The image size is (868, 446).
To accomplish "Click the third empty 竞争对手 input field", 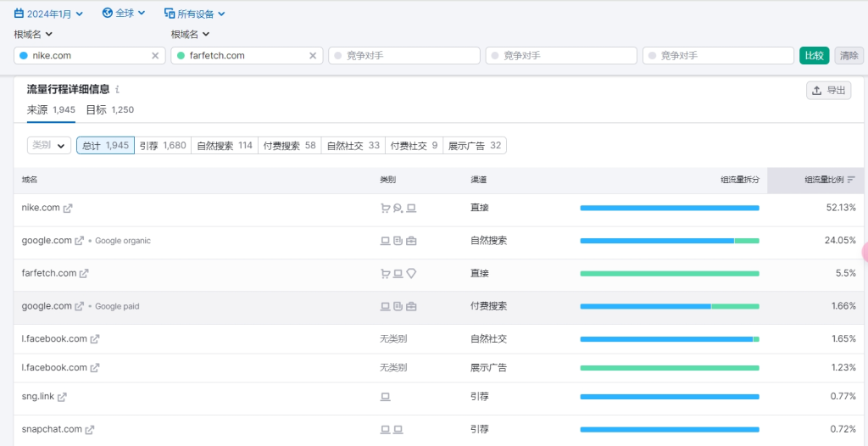I will (x=719, y=55).
